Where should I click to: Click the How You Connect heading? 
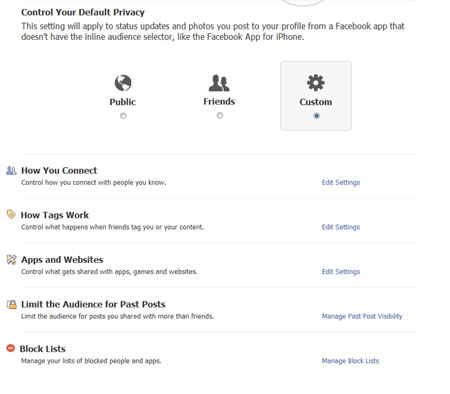click(x=59, y=170)
